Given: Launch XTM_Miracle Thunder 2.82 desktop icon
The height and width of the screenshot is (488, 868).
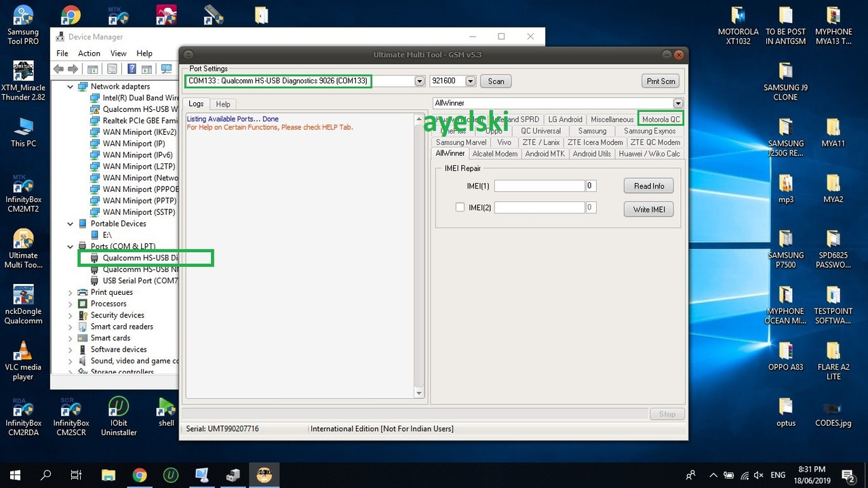Looking at the screenshot, I should coord(23,81).
